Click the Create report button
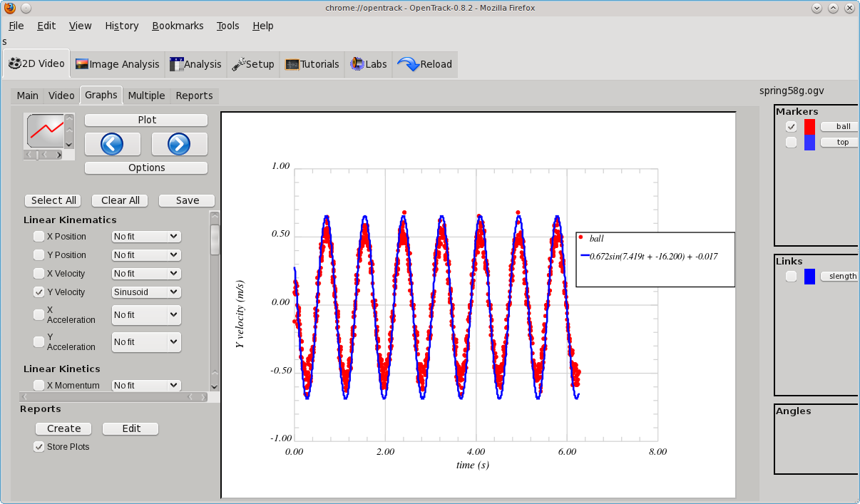The height and width of the screenshot is (504, 860). 63,428
